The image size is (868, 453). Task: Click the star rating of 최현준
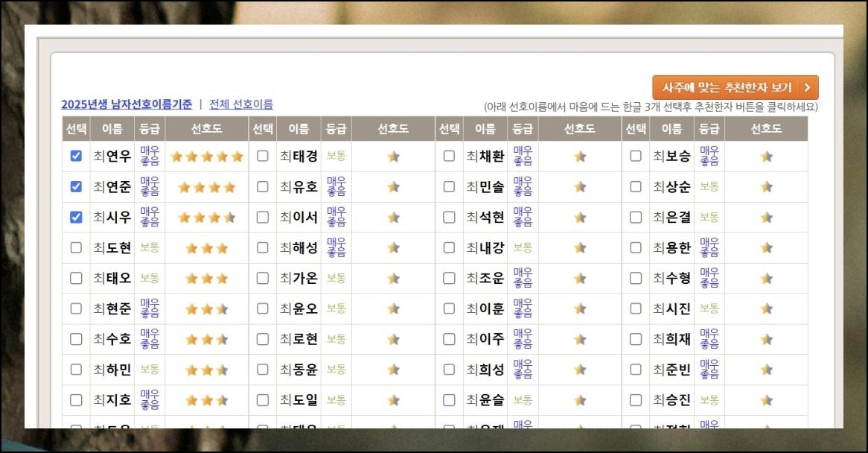[207, 309]
